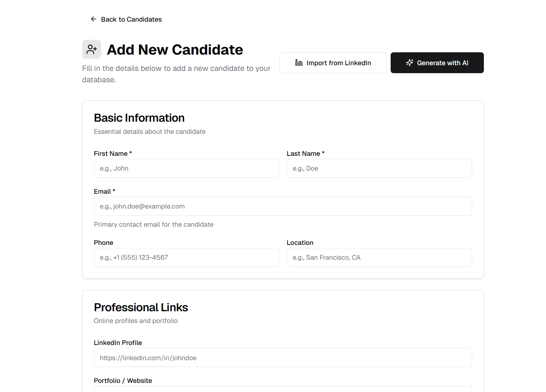Screen dimensions: 546x392
Task: Click the LinkedIn logo icon
Action: click(299, 63)
